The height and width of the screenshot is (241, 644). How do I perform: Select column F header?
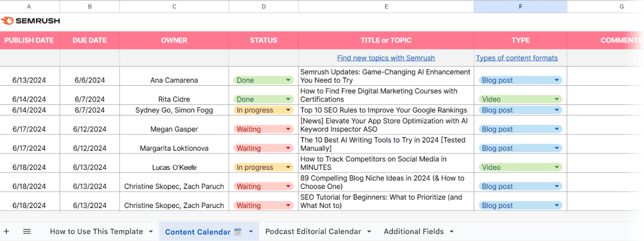[x=520, y=6]
